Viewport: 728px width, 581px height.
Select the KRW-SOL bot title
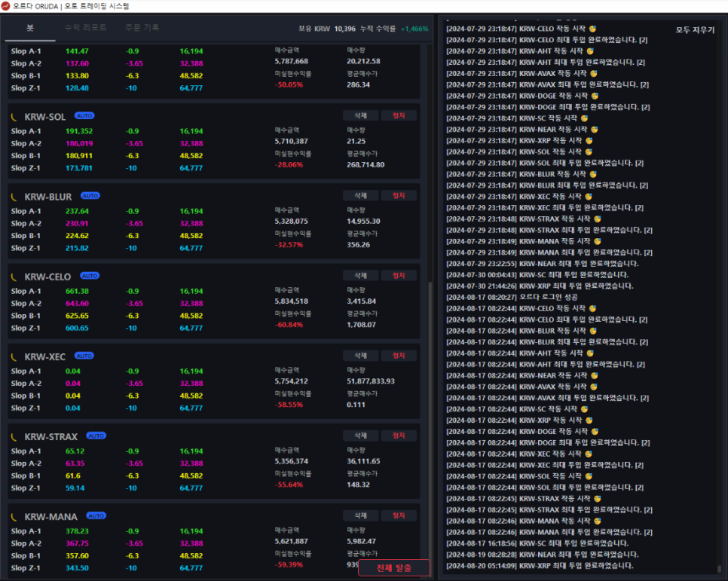tap(45, 117)
